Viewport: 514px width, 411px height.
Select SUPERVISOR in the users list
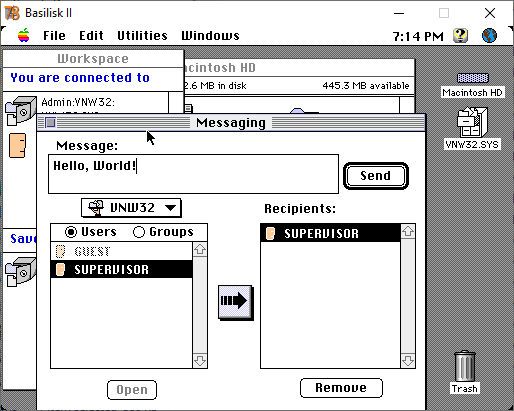[x=122, y=269]
